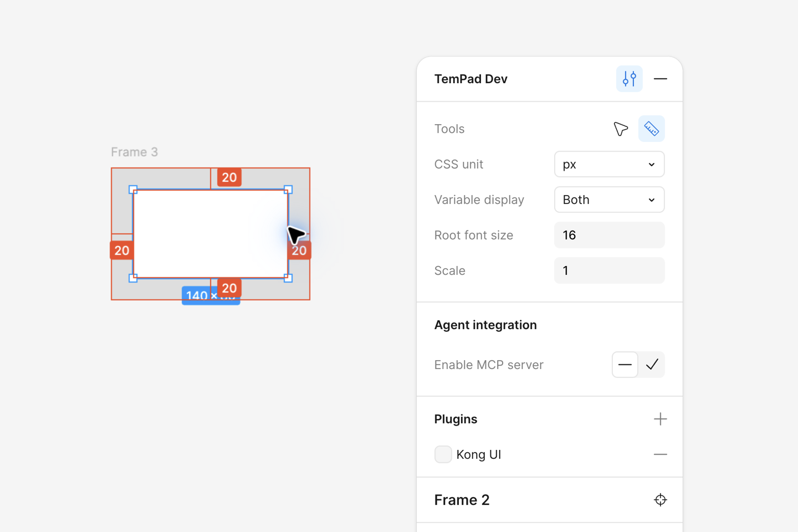This screenshot has height=532, width=798.
Task: Edit the Root font size field
Action: pos(609,235)
